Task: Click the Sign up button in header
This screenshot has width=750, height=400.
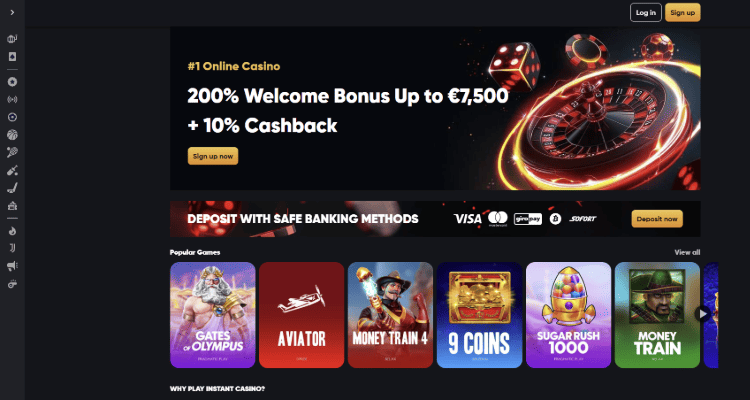Action: click(x=683, y=13)
